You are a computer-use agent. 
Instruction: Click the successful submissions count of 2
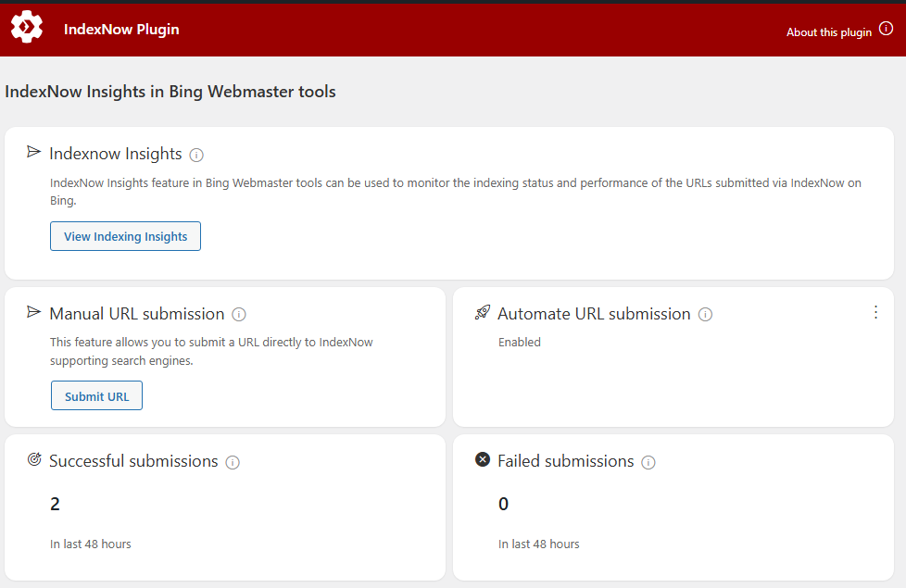click(x=55, y=504)
